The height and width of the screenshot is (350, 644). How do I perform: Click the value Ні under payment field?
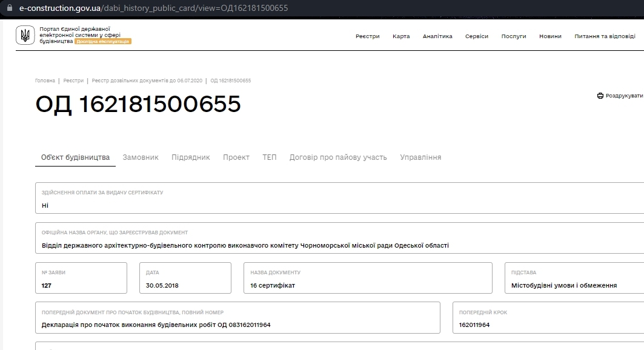pos(45,205)
